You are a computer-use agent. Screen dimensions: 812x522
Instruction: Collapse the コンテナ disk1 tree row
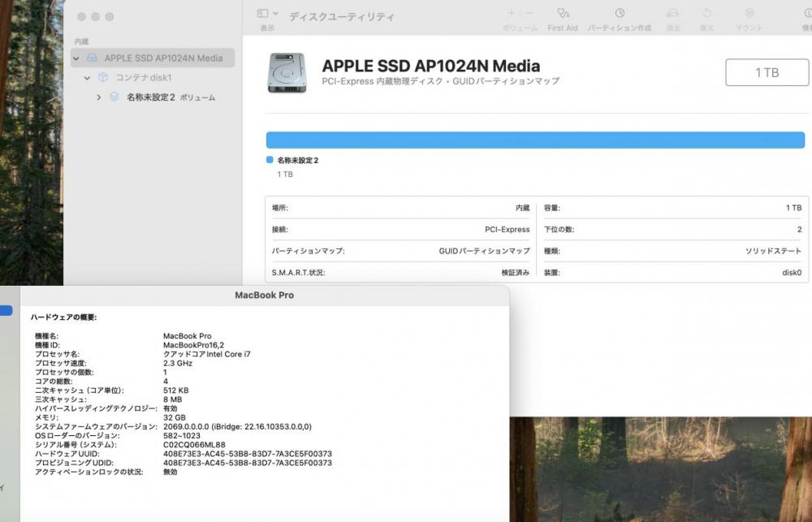[x=87, y=78]
